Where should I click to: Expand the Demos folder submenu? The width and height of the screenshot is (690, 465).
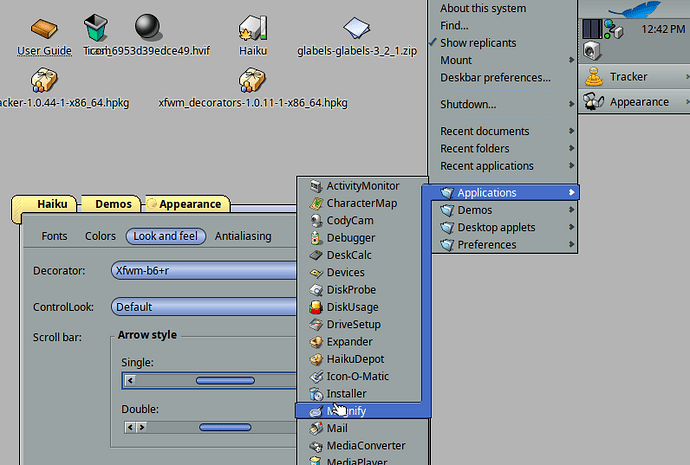[504, 210]
